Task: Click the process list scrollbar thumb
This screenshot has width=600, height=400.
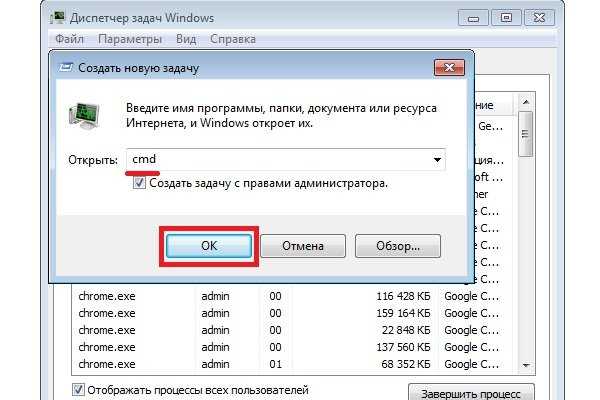Action: point(526,134)
